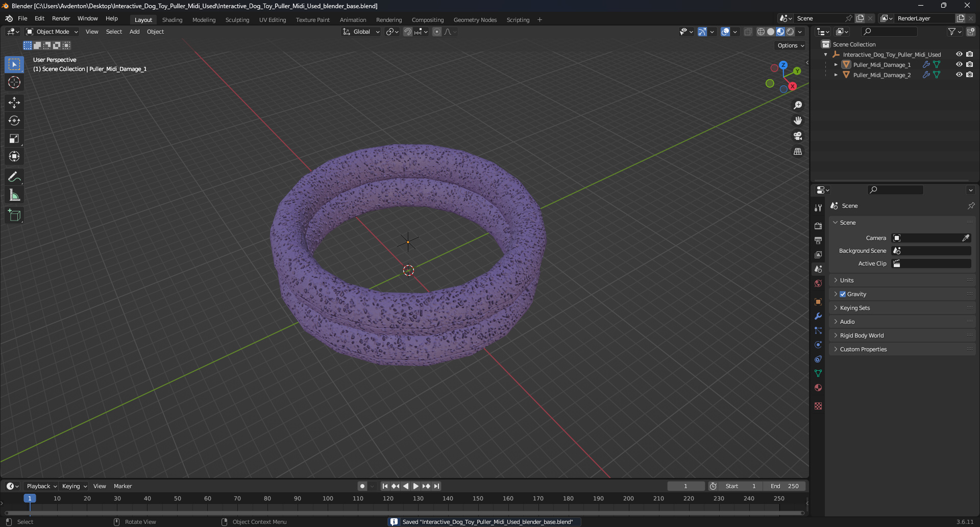Switch to the Geometry Nodes workspace tab
The height and width of the screenshot is (527, 980).
[x=475, y=20]
